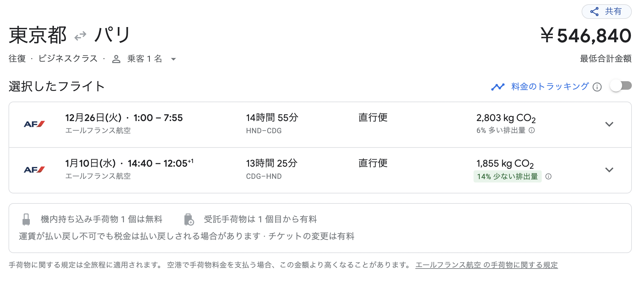644x281 pixels.
Task: Click the Air France logo on HND–CDG flight
Action: tap(34, 124)
